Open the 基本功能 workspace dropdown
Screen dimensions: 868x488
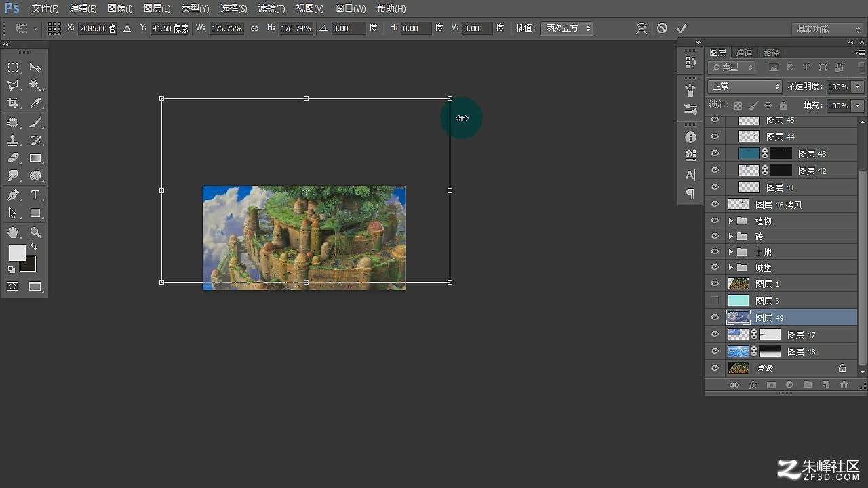827,29
